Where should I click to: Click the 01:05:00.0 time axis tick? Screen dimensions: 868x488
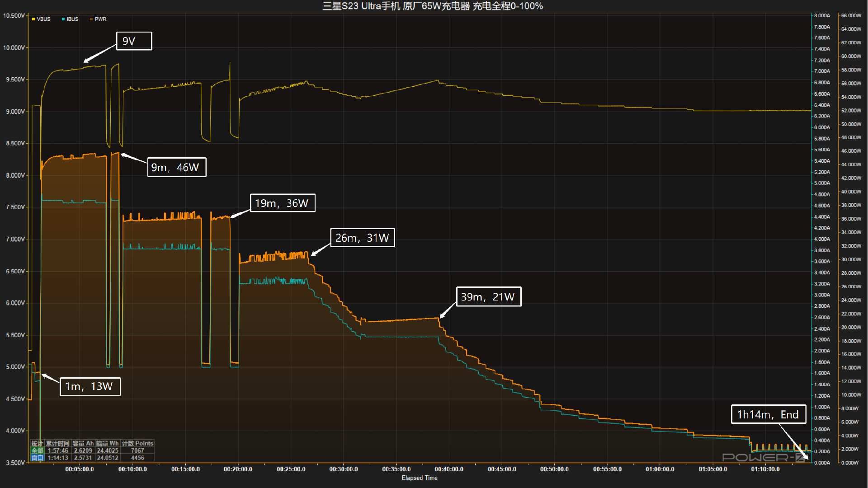click(x=713, y=469)
